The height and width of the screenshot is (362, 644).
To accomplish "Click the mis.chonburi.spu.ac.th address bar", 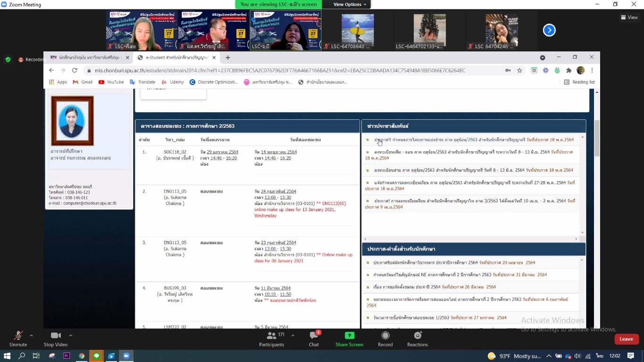I will point(293,70).
